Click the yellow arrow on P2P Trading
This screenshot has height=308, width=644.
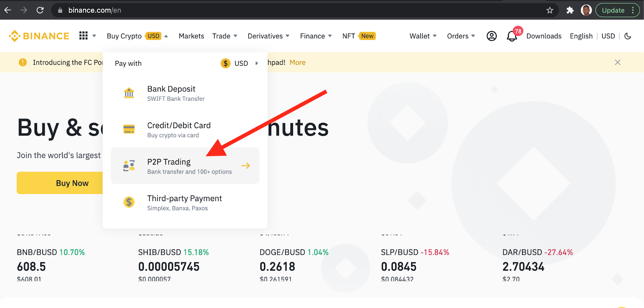click(246, 166)
